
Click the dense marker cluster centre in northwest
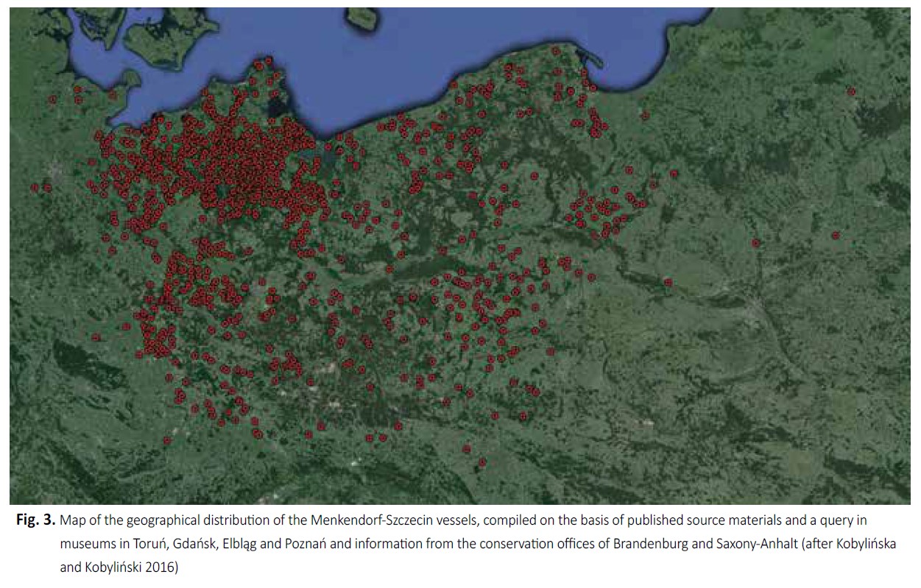pos(243,162)
